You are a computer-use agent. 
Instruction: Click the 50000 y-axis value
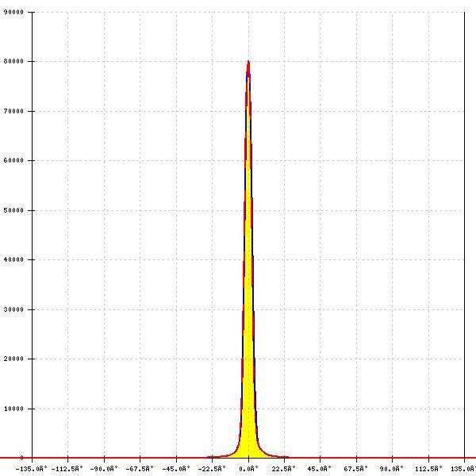pyautogui.click(x=13, y=210)
